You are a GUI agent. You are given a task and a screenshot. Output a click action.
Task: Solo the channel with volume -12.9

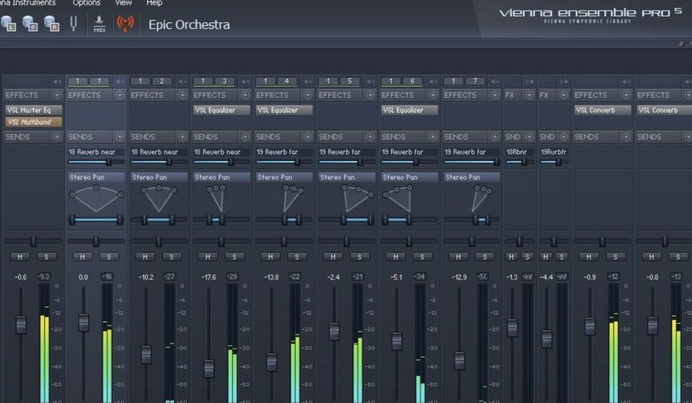(485, 256)
